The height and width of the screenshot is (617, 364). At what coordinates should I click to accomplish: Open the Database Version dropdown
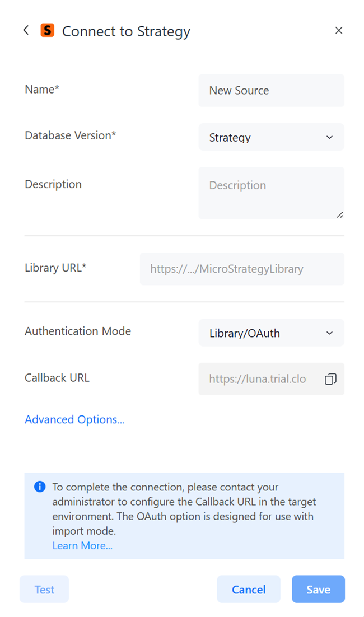[271, 137]
